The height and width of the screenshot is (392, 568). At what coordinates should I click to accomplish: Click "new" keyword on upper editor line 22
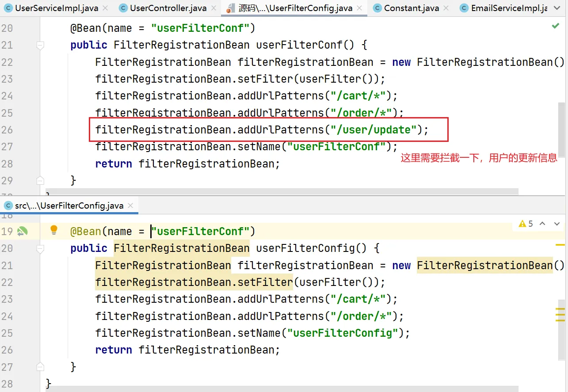point(401,62)
